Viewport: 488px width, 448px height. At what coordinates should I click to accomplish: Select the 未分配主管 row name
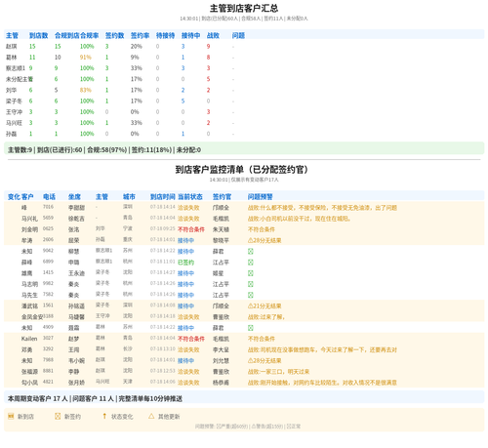coord(20,79)
